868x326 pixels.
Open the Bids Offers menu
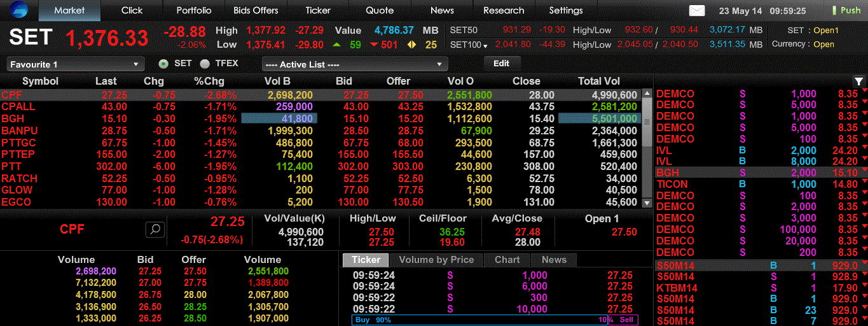click(x=256, y=10)
